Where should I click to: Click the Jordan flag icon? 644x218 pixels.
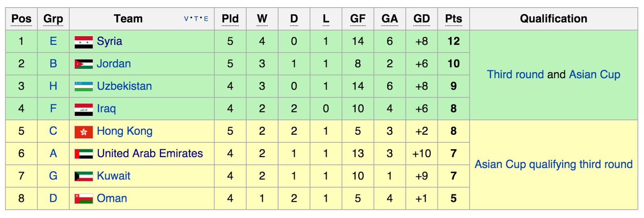click(x=84, y=64)
